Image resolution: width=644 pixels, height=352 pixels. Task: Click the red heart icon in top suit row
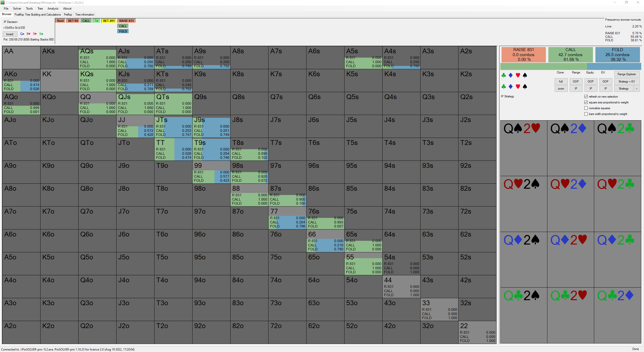pyautogui.click(x=518, y=75)
